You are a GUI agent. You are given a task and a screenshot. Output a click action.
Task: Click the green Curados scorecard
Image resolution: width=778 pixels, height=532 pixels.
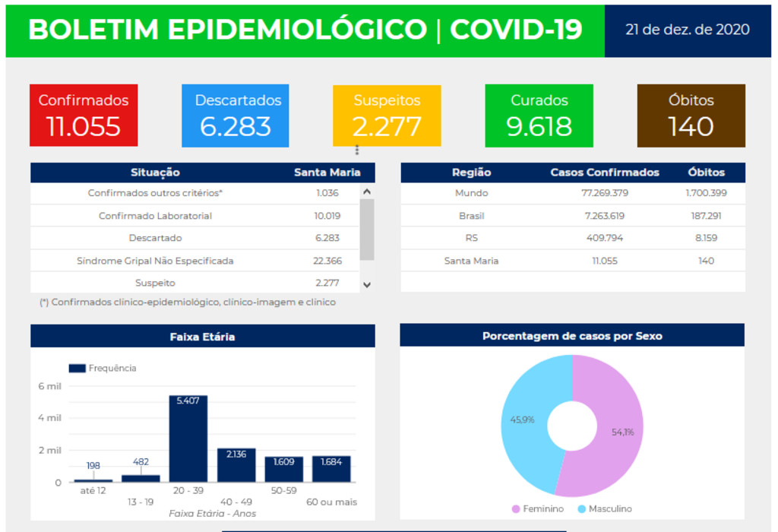click(539, 116)
